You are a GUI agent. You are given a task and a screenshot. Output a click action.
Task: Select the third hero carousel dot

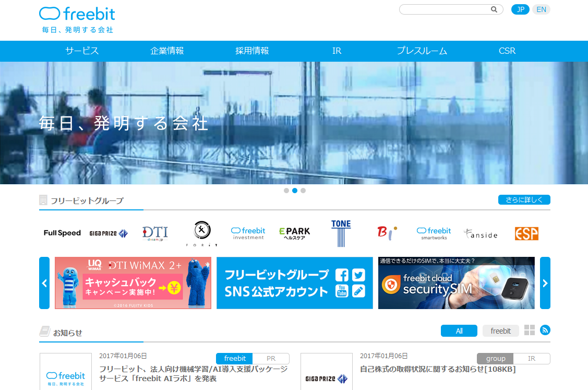point(303,191)
